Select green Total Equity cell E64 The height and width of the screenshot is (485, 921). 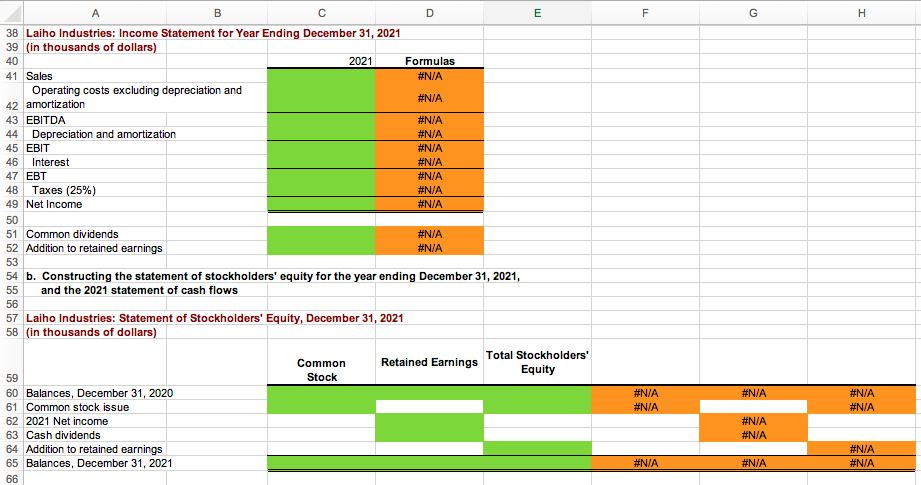537,449
